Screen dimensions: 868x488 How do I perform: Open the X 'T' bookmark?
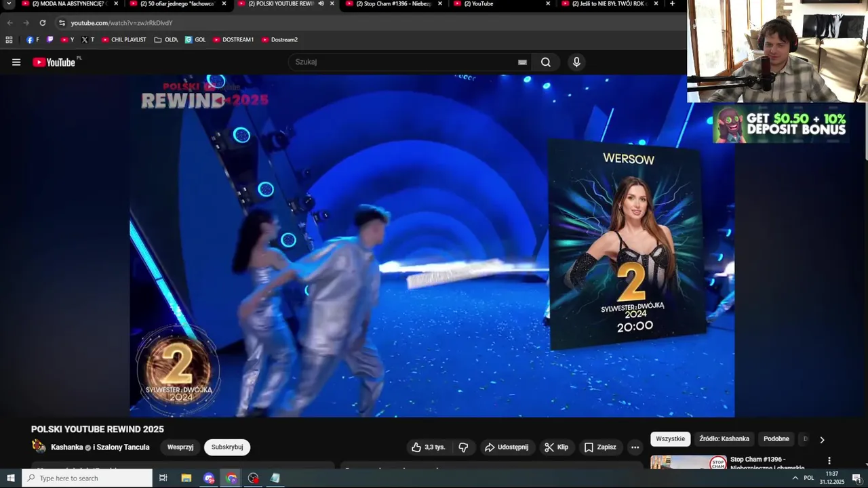click(87, 40)
